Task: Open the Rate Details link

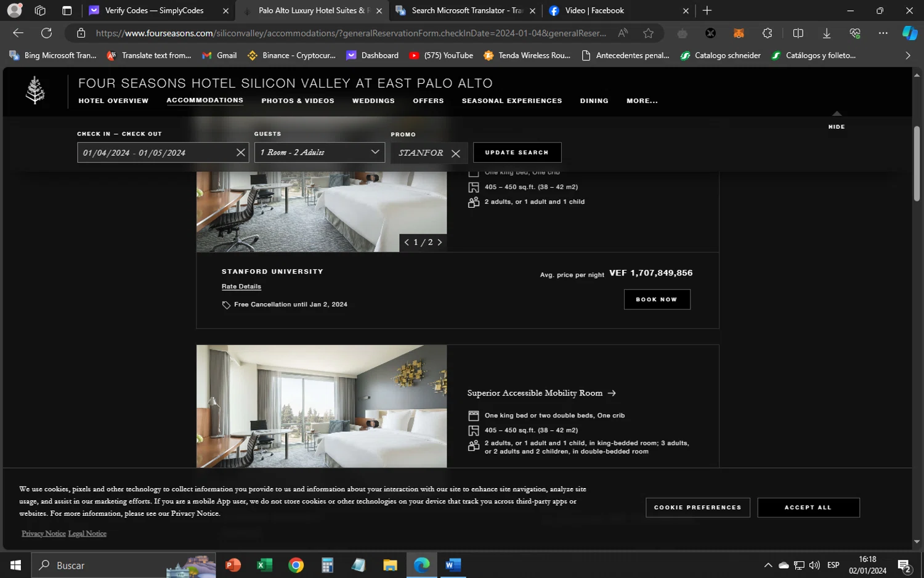Action: (241, 287)
